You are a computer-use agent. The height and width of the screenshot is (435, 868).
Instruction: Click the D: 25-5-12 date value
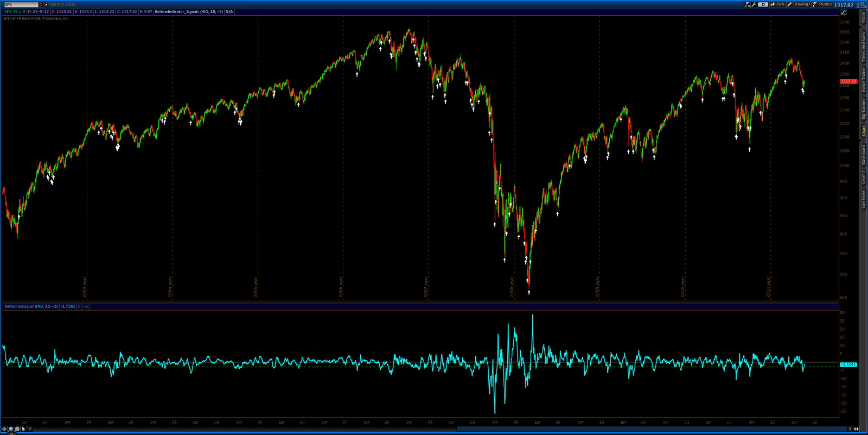tap(39, 11)
